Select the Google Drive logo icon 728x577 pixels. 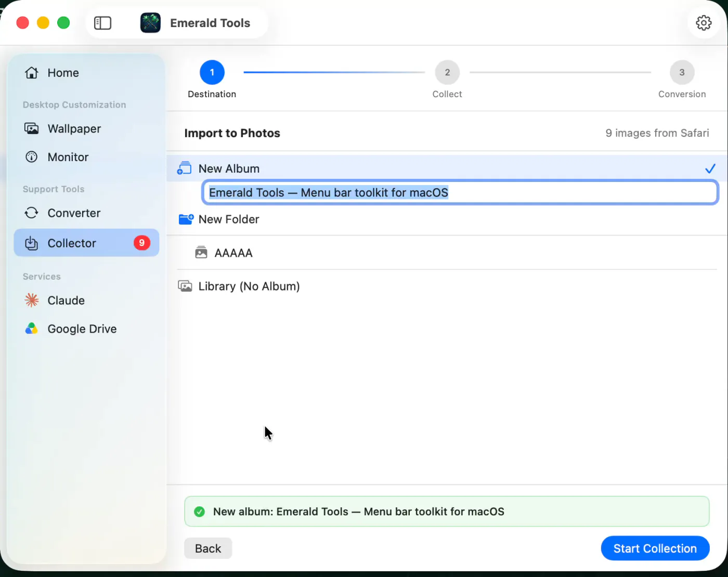[32, 329]
